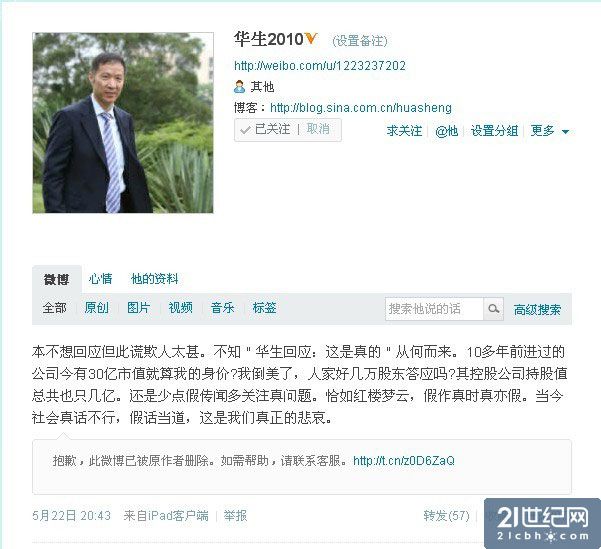Filter posts by 图片

tap(138, 308)
